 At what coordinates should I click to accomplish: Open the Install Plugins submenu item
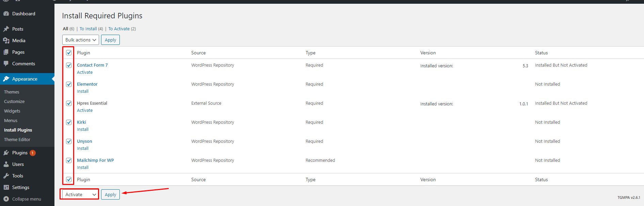coord(18,130)
